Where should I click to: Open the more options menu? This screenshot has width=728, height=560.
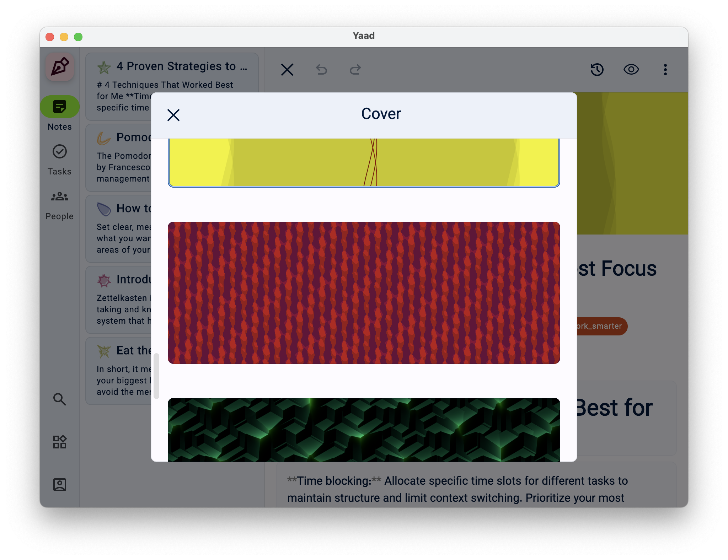click(665, 70)
